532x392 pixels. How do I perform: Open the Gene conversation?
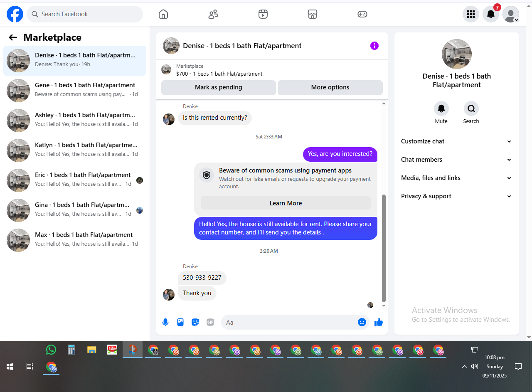[x=75, y=91]
